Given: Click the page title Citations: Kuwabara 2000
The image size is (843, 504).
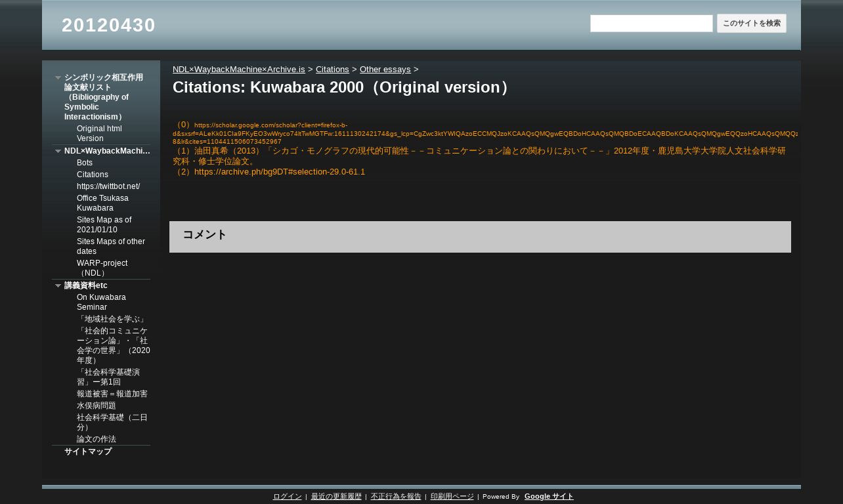Looking at the screenshot, I should coord(343,87).
